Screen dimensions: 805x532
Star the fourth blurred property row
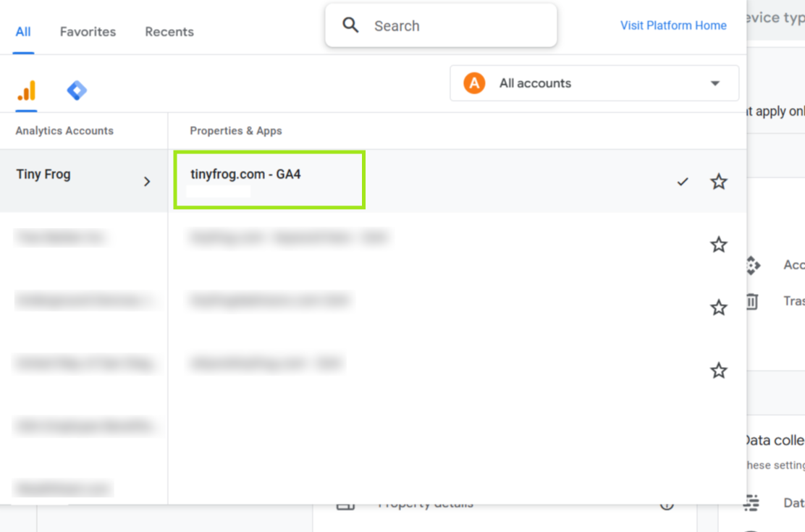coord(718,371)
